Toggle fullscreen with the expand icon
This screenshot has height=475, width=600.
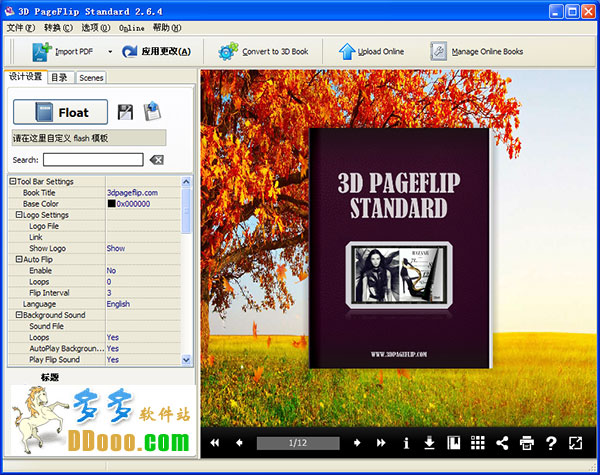(x=576, y=443)
